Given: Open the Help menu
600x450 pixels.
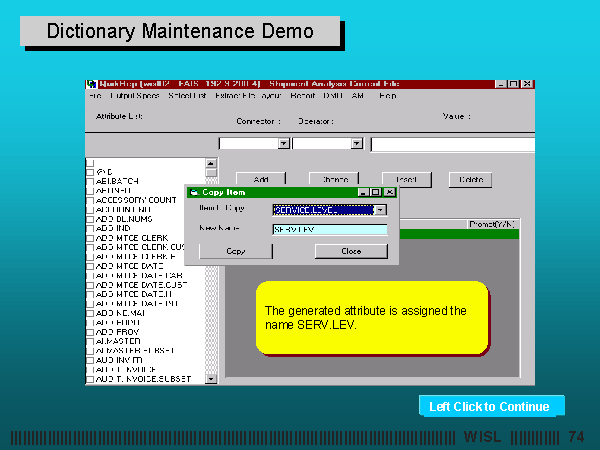Looking at the screenshot, I should click(x=387, y=96).
